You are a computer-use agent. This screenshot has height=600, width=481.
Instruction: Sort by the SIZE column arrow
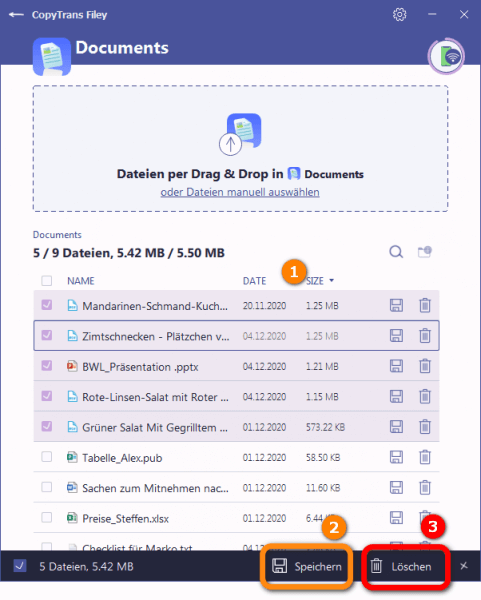click(x=331, y=280)
